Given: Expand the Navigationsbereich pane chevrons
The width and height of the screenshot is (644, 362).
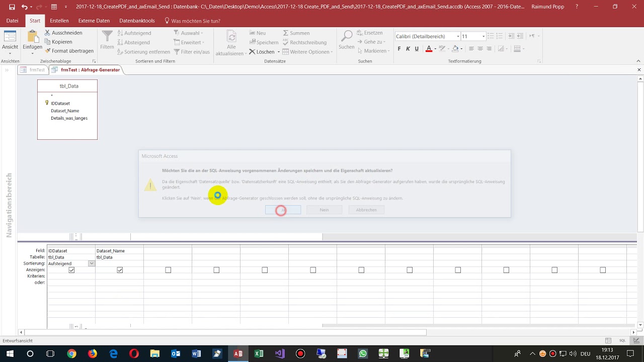Looking at the screenshot, I should click(x=7, y=70).
